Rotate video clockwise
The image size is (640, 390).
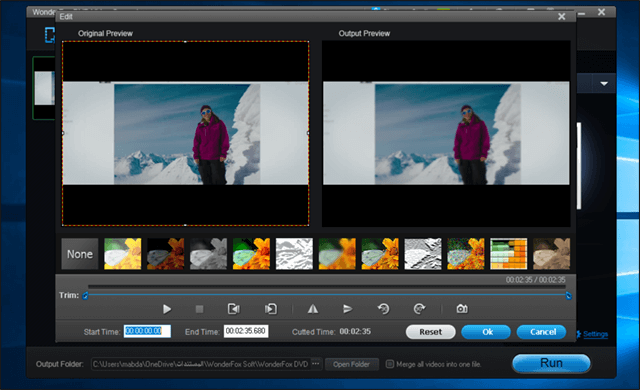point(419,309)
